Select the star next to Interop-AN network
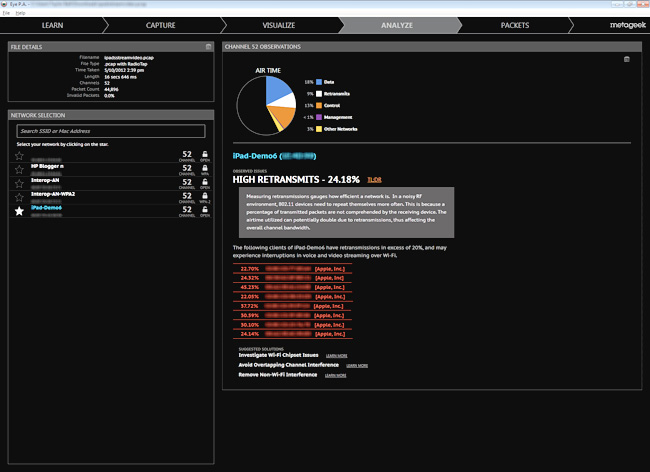This screenshot has width=650, height=472. coord(19,183)
